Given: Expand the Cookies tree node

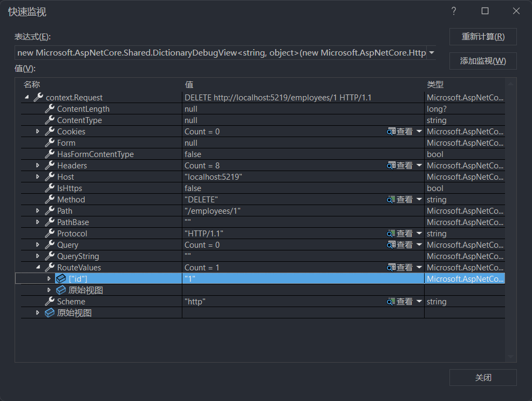Looking at the screenshot, I should (x=38, y=132).
